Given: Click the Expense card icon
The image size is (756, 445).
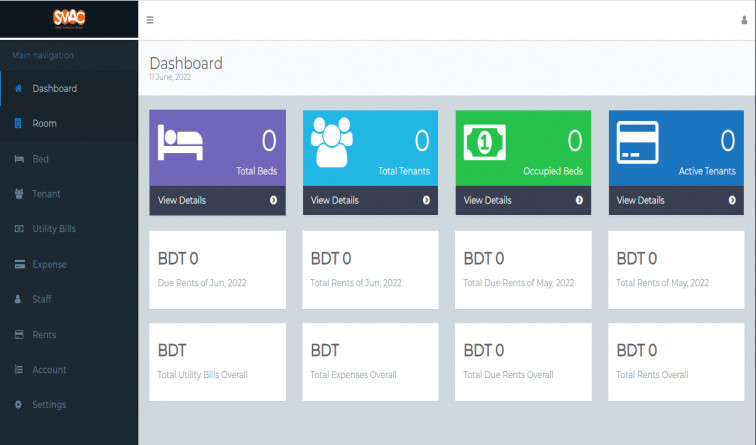Looking at the screenshot, I should coord(19,264).
